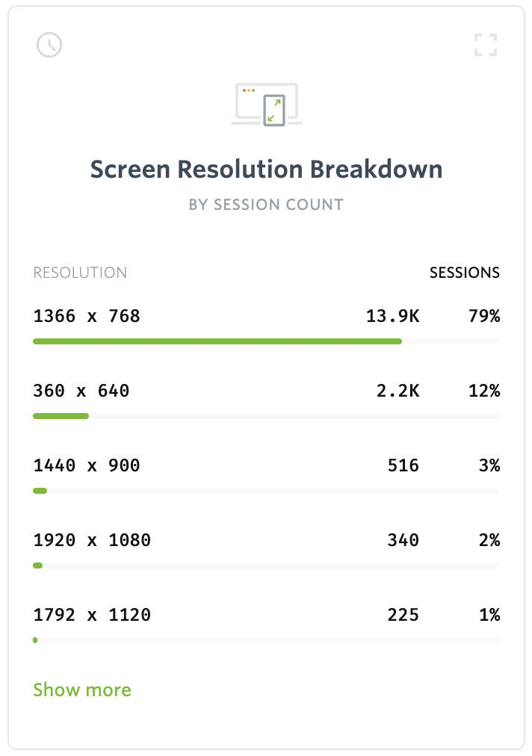Screen dimensions: 532x756
Task: Click the 12% progress bar
Action: (61, 416)
